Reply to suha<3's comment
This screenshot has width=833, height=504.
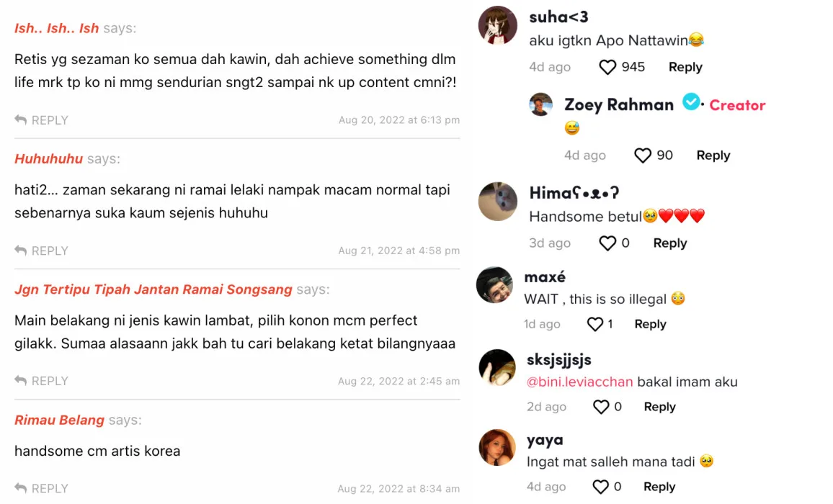685,67
